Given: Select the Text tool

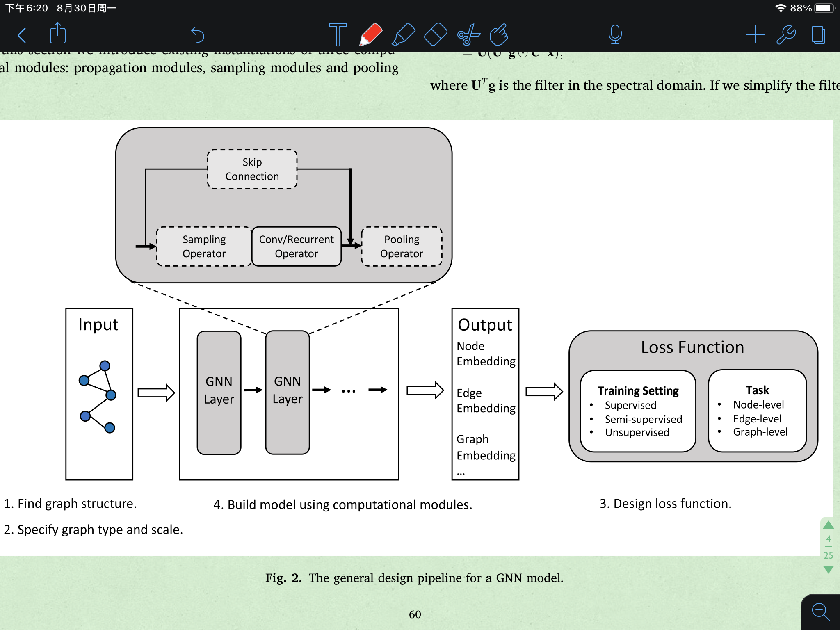Looking at the screenshot, I should pos(338,34).
